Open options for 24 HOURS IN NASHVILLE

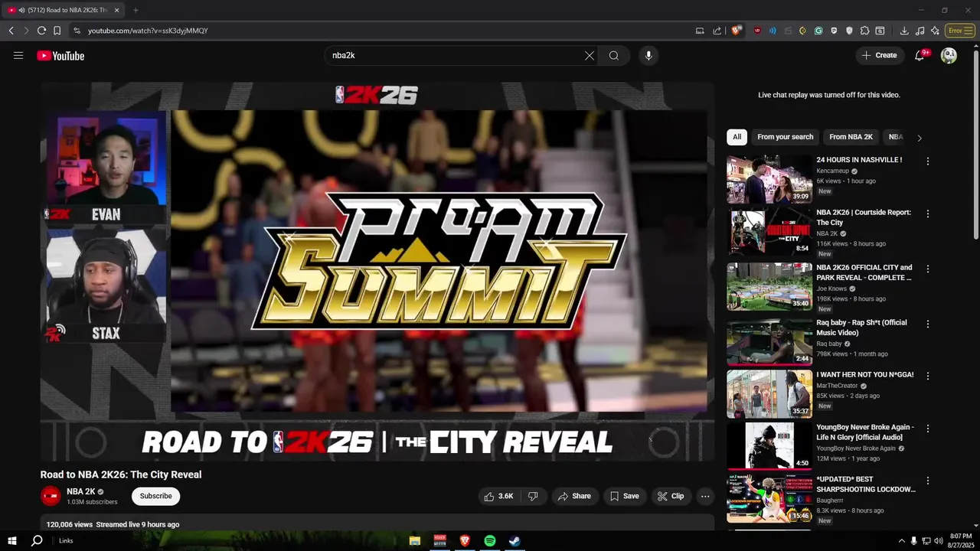point(927,161)
